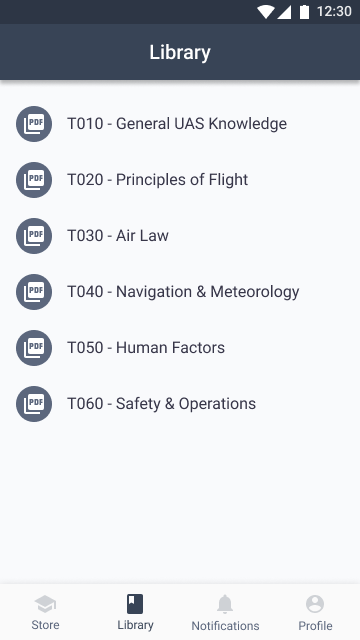Open T040 - Navigation & Meteorology
360x640 pixels.
(x=180, y=291)
